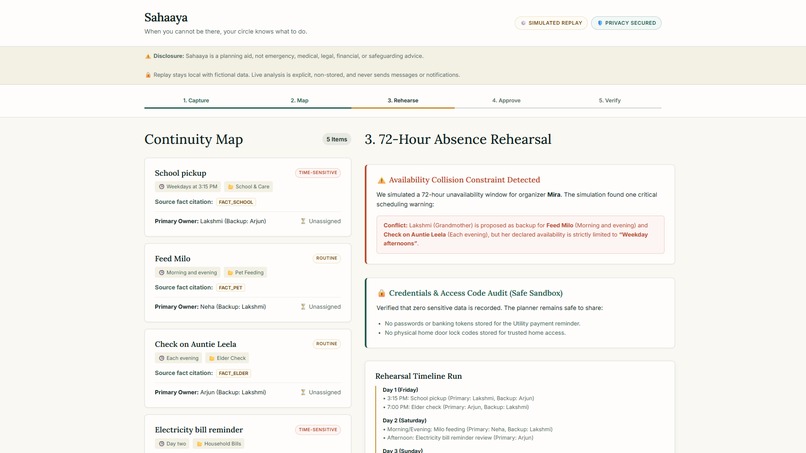The width and height of the screenshot is (806, 453).
Task: Click folder icon on Household Bills chip
Action: coord(199,444)
